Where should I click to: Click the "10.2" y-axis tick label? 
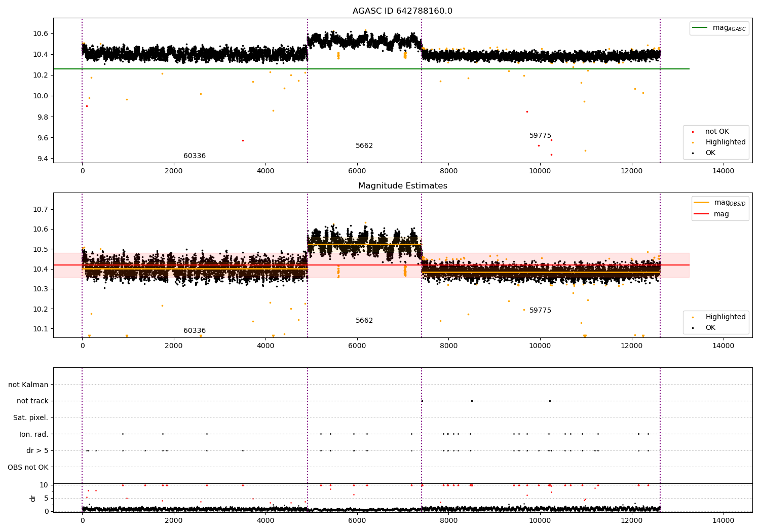point(41,75)
